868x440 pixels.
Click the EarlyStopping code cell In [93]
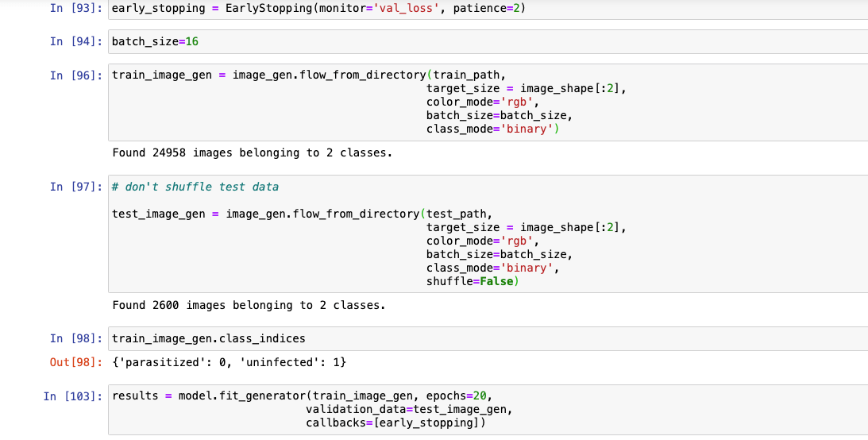tap(488, 10)
